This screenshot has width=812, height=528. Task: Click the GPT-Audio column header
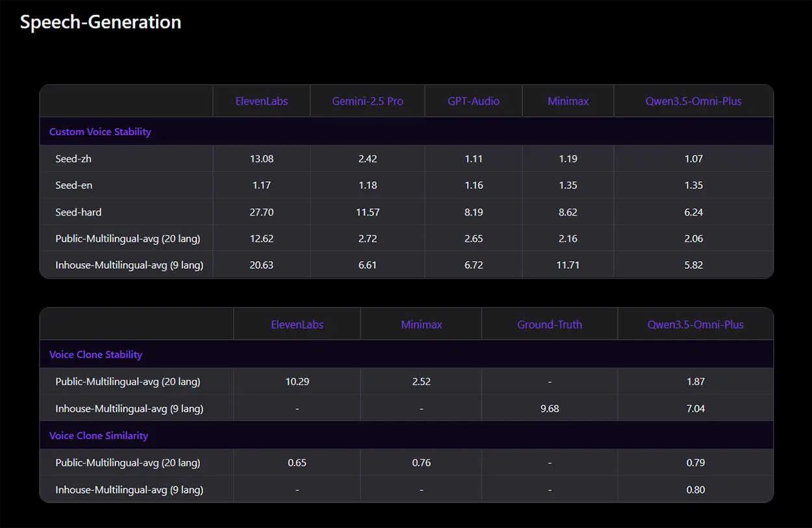pyautogui.click(x=474, y=101)
